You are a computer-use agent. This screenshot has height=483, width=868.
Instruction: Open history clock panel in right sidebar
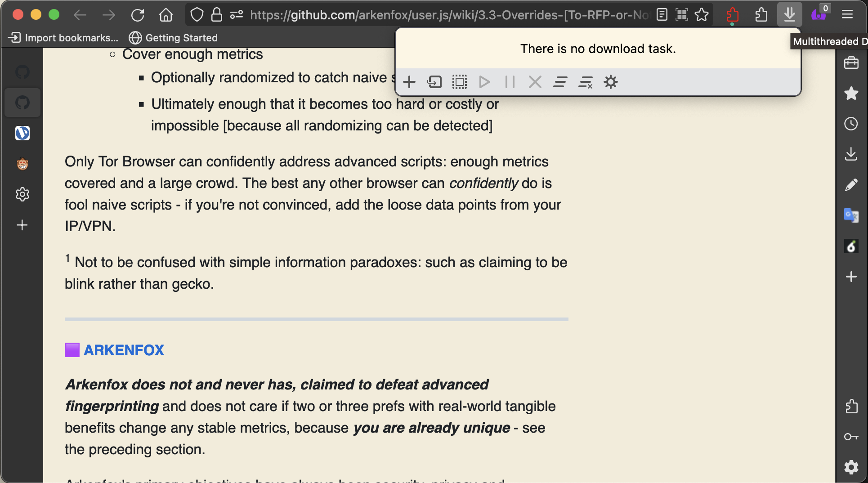click(851, 124)
